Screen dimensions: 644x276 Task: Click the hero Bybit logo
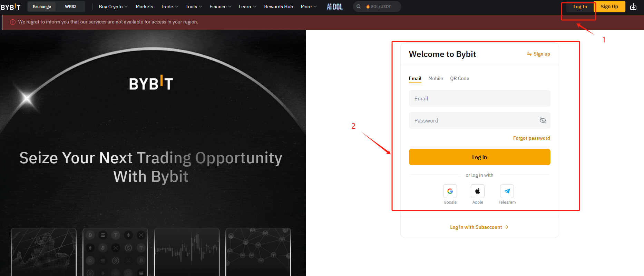151,83
